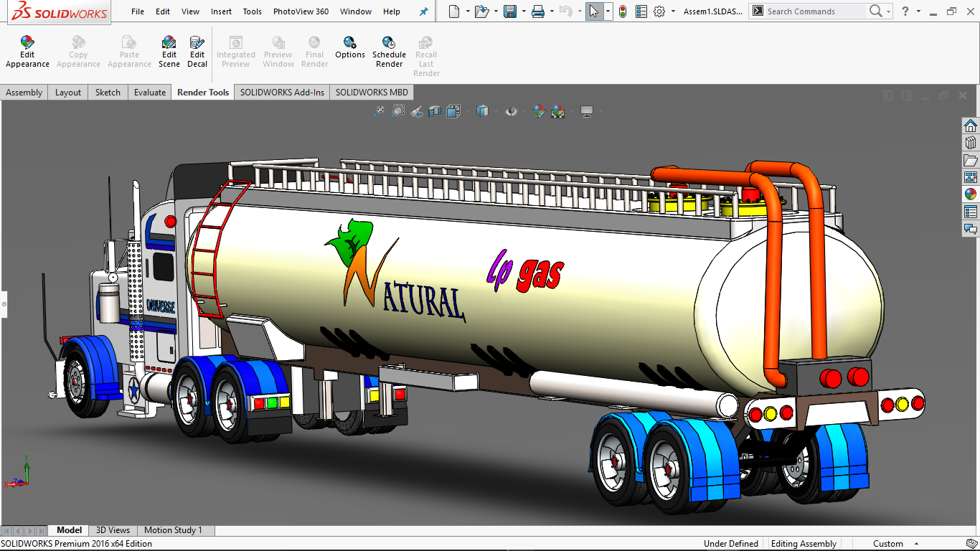980x551 pixels.
Task: Expand the Print dropdown arrow
Action: click(x=552, y=11)
